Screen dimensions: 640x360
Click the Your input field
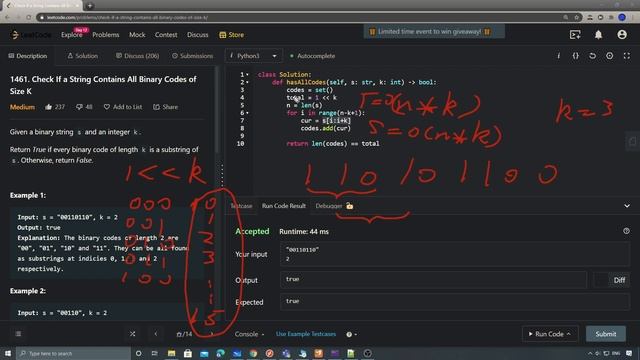(x=455, y=254)
